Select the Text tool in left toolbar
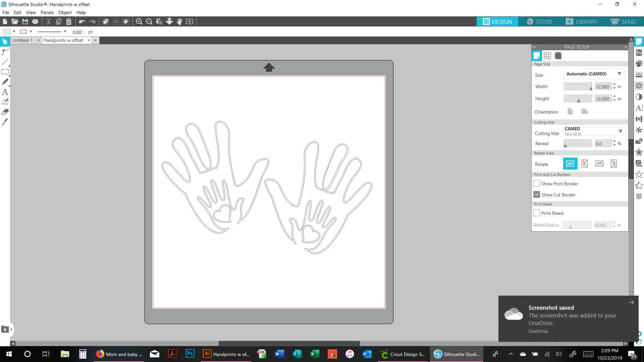This screenshot has width=644, height=362. (x=5, y=92)
